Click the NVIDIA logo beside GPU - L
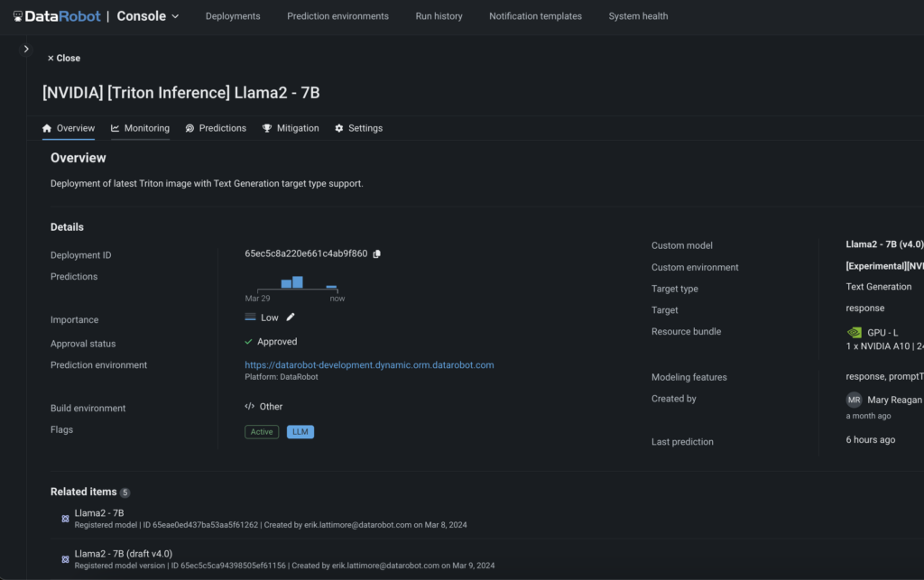 click(854, 331)
